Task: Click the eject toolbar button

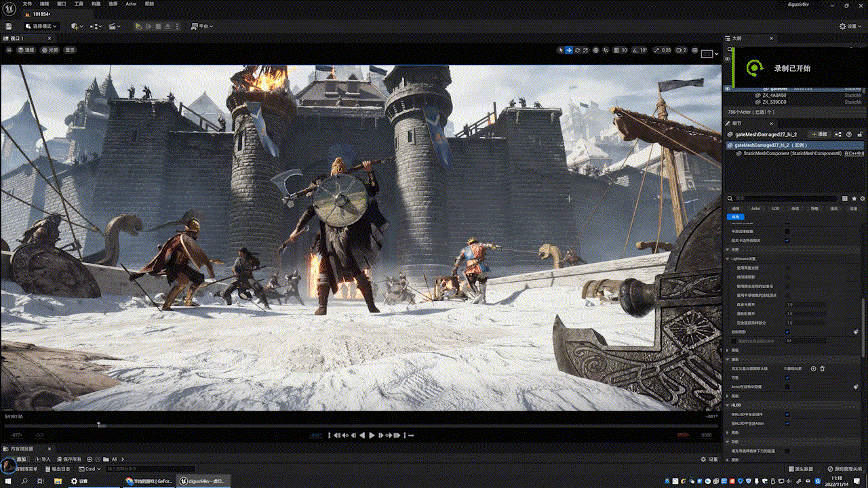Action: 167,26
